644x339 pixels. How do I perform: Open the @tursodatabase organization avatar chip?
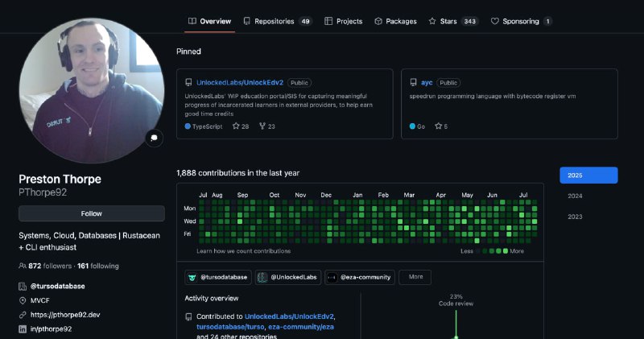click(x=217, y=277)
